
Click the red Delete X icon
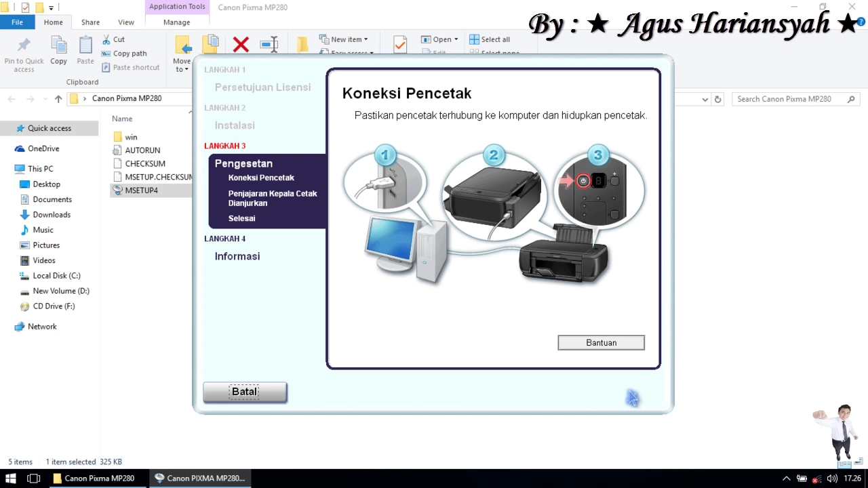[x=241, y=45]
